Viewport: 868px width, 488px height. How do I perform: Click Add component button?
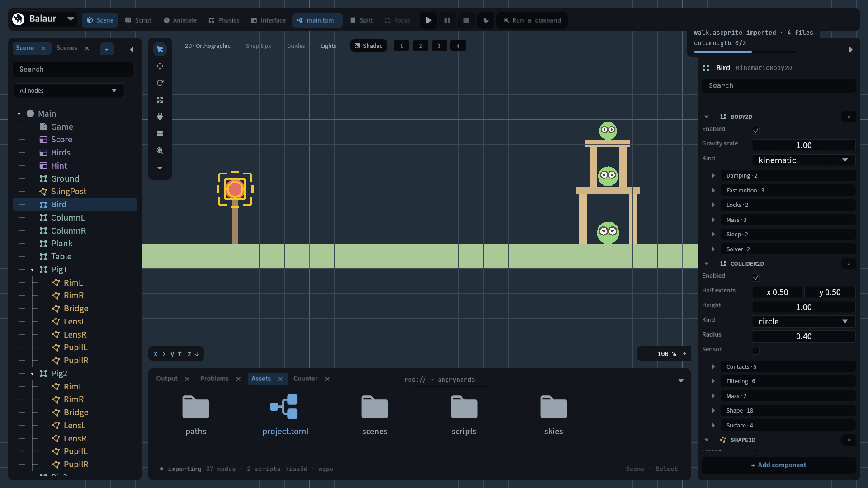pos(778,465)
